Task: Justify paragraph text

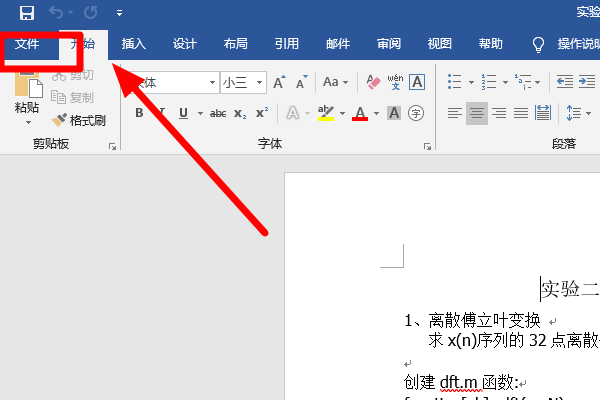Action: tap(521, 113)
